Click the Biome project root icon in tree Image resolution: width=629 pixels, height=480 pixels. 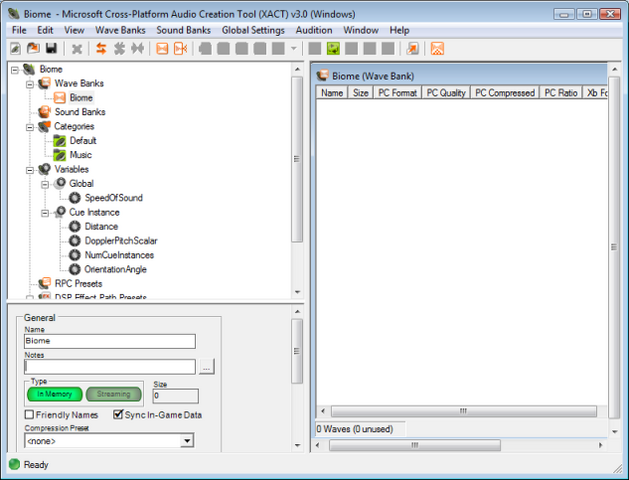pyautogui.click(x=29, y=69)
